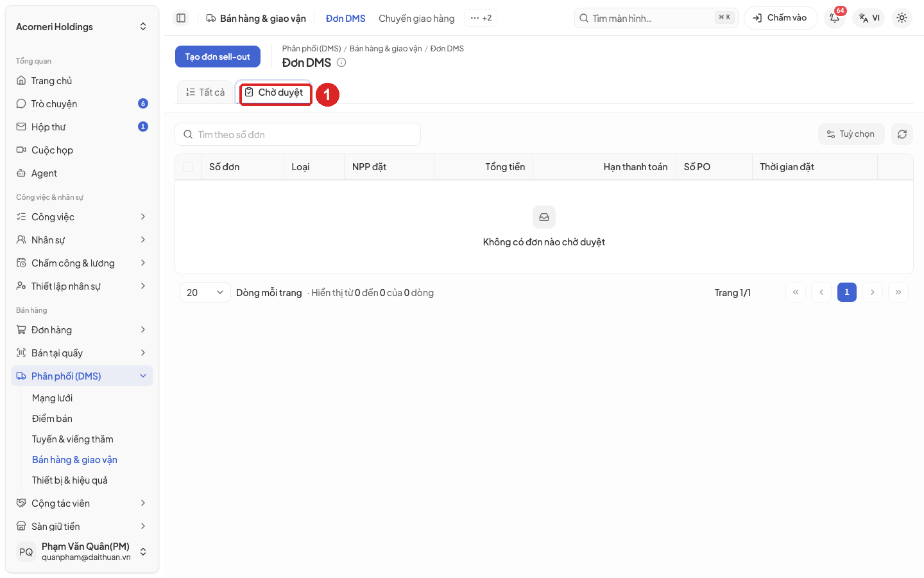Expand the Công việc menu
924x578 pixels.
pyautogui.click(x=82, y=217)
